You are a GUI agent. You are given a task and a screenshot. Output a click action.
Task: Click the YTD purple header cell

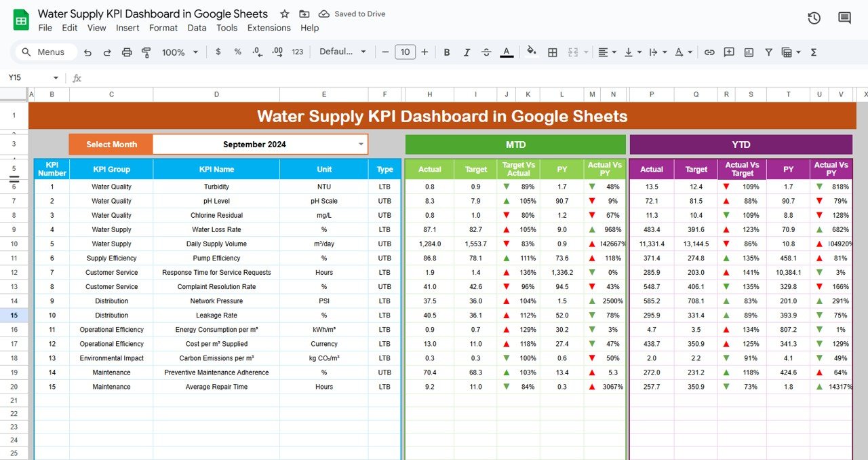pyautogui.click(x=741, y=145)
